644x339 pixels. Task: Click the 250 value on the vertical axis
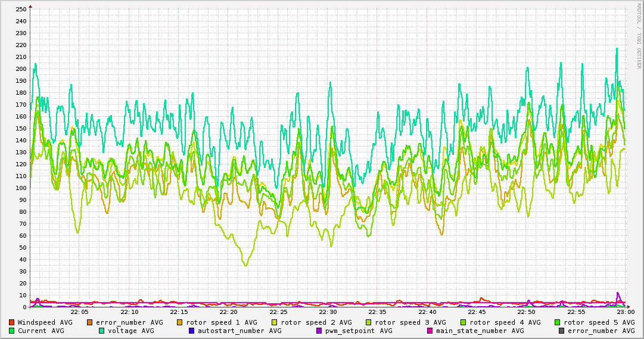coord(21,9)
